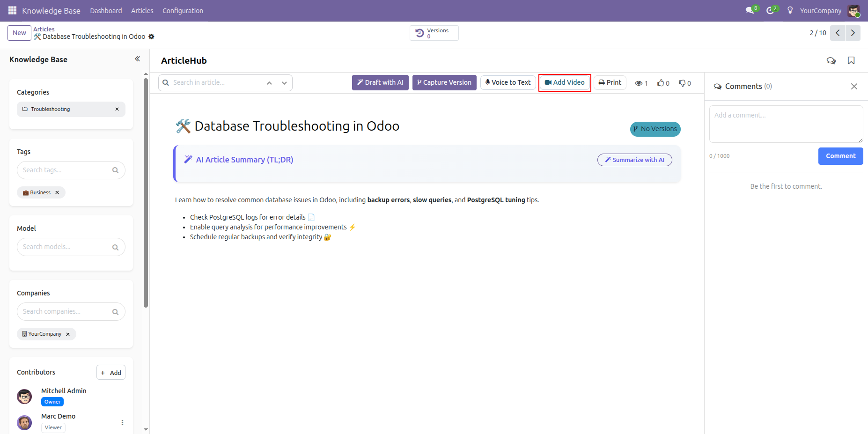The image size is (868, 434).
Task: Click the tags search magnifier icon
Action: tap(115, 170)
